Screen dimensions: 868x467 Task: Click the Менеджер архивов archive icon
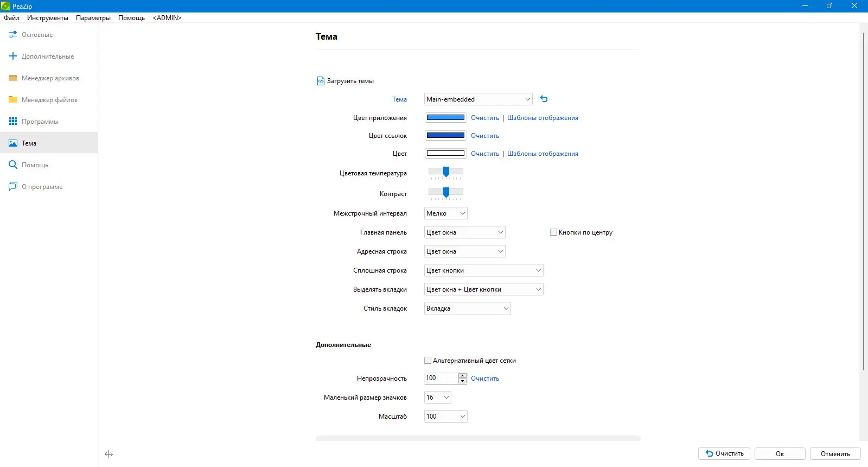13,78
